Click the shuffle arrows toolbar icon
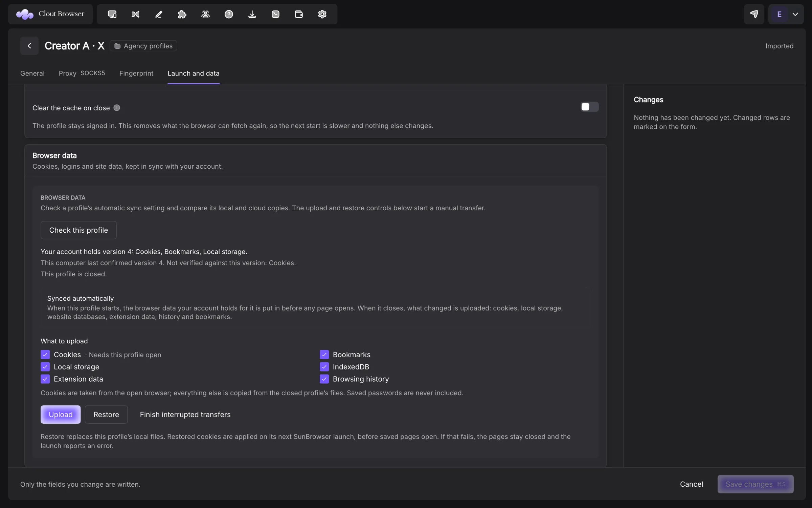 click(x=135, y=14)
